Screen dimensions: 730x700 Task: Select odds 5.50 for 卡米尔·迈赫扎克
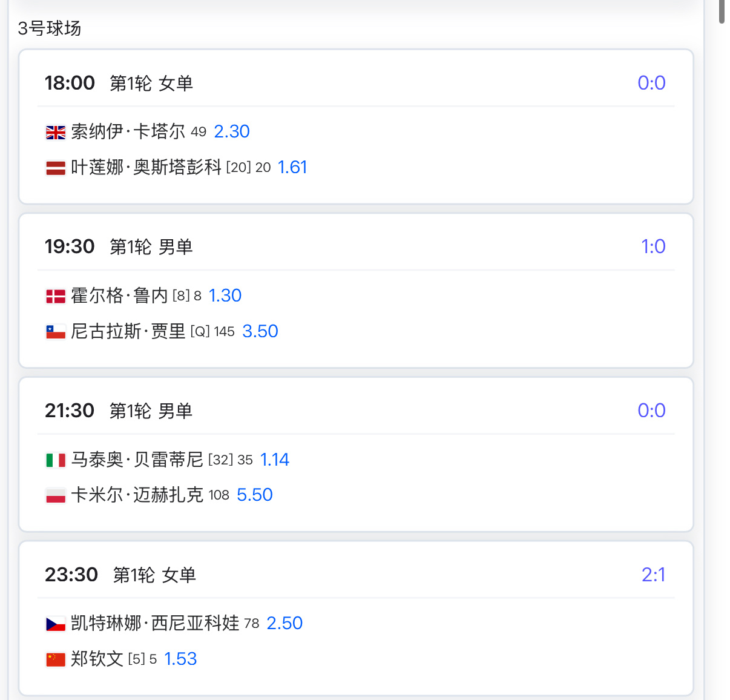pyautogui.click(x=255, y=495)
